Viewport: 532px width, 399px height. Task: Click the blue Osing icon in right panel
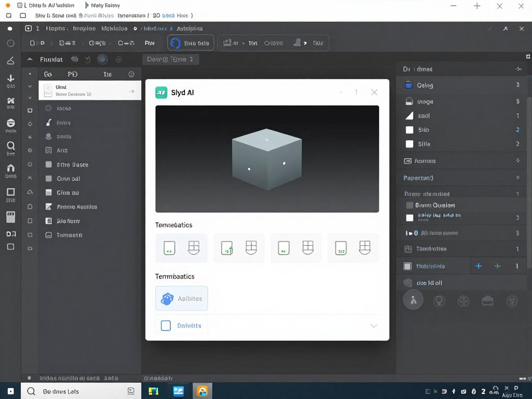tap(409, 85)
